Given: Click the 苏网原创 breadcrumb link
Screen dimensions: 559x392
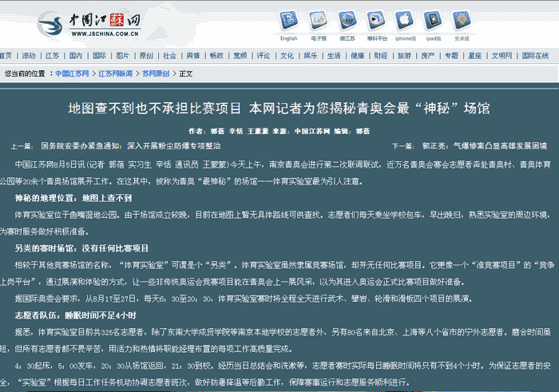Looking at the screenshot, I should [x=156, y=73].
